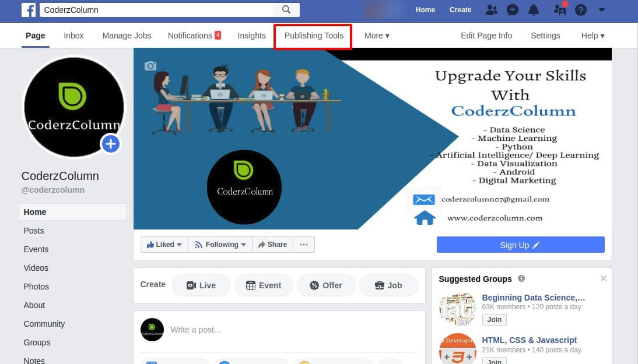Select Home in the left sidebar
Screen dimensions: 638x364
pyautogui.click(x=73, y=212)
